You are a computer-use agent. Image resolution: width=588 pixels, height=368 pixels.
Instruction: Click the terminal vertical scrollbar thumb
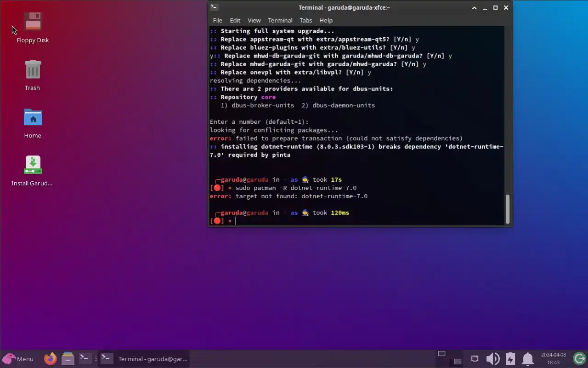[508, 209]
